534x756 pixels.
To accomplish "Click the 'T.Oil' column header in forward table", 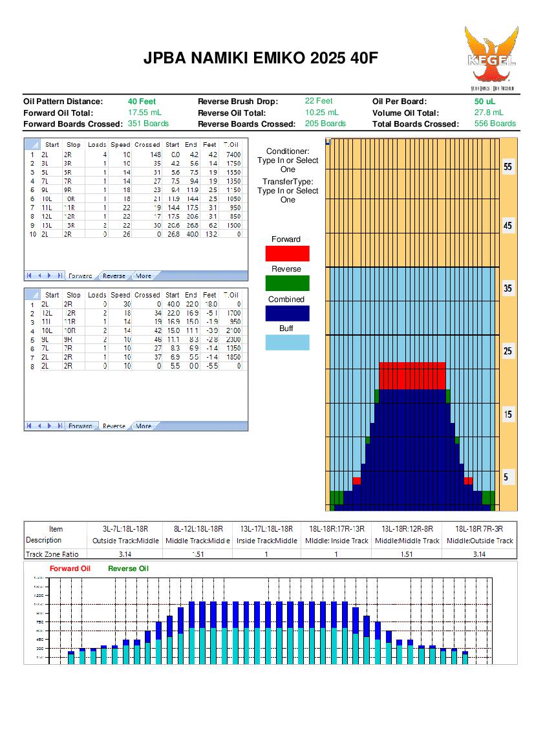I will click(x=231, y=144).
